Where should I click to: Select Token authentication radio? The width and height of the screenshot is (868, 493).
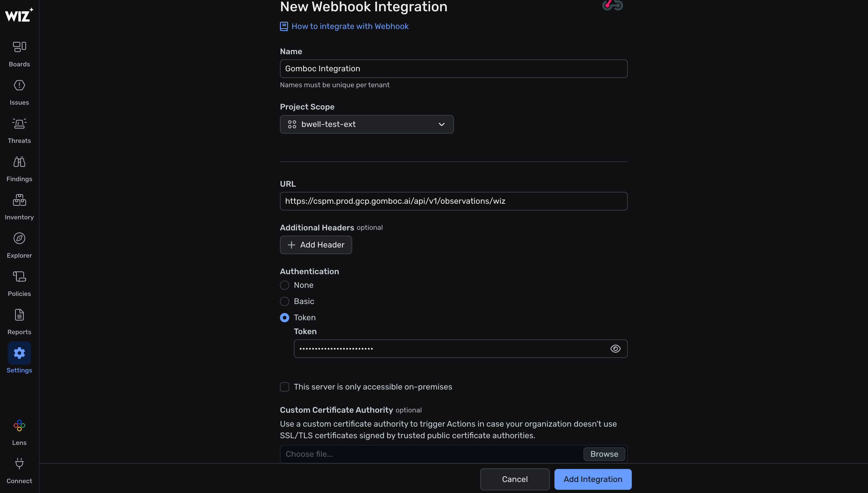tap(284, 318)
